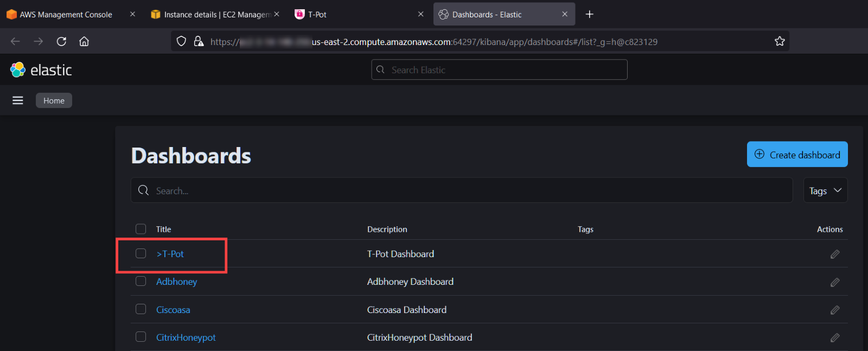The height and width of the screenshot is (351, 868).
Task: Go to the browser home page icon
Action: point(84,41)
